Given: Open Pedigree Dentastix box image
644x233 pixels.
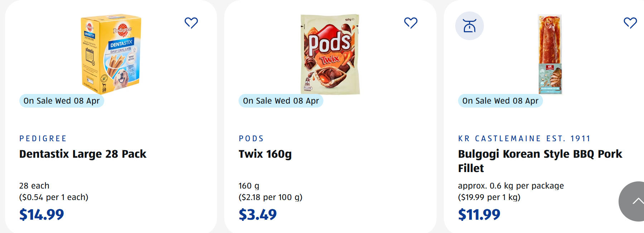Looking at the screenshot, I should pyautogui.click(x=111, y=54).
